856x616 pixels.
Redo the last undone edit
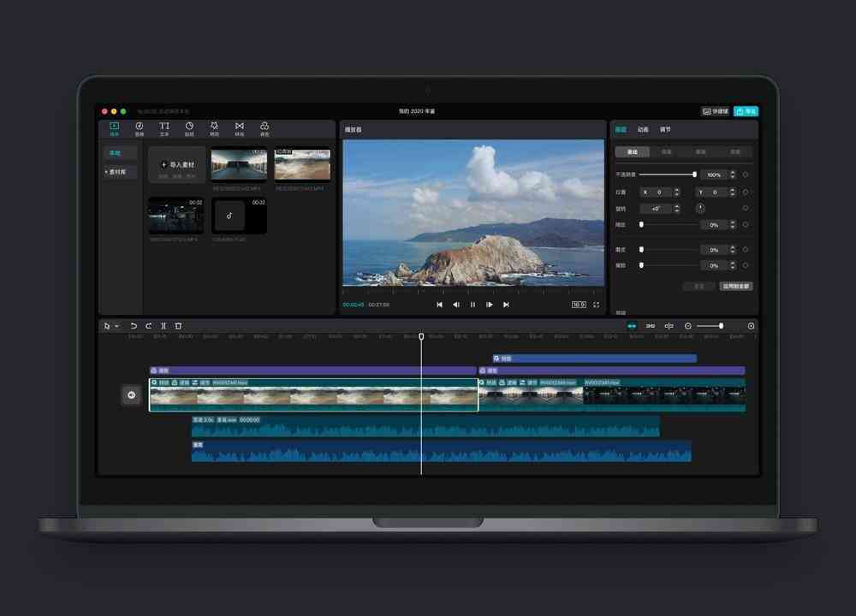(148, 326)
